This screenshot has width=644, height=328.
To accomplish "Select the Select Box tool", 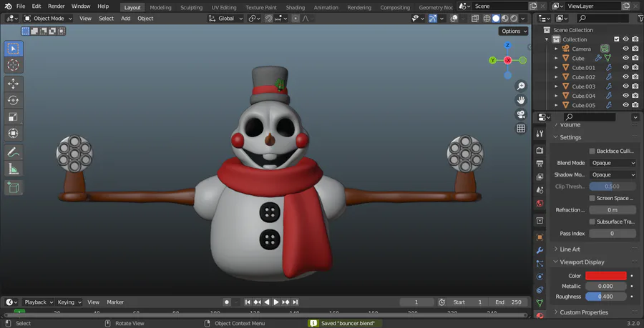I will [13, 49].
